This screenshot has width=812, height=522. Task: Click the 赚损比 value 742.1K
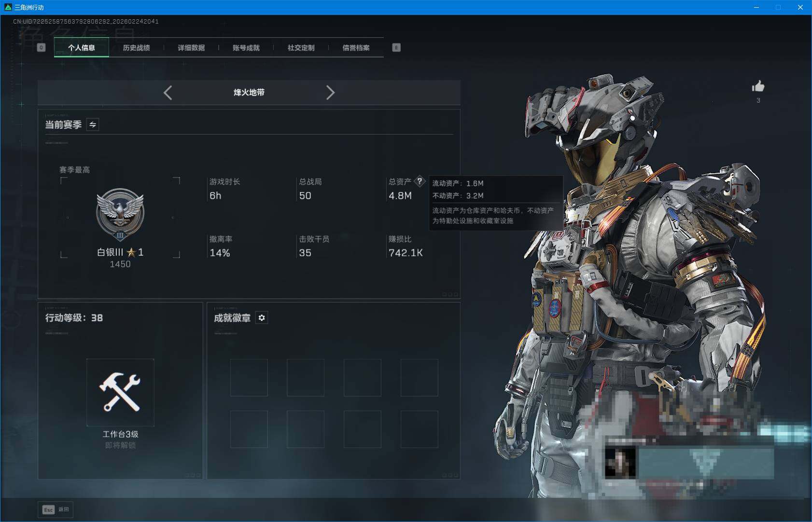(406, 253)
